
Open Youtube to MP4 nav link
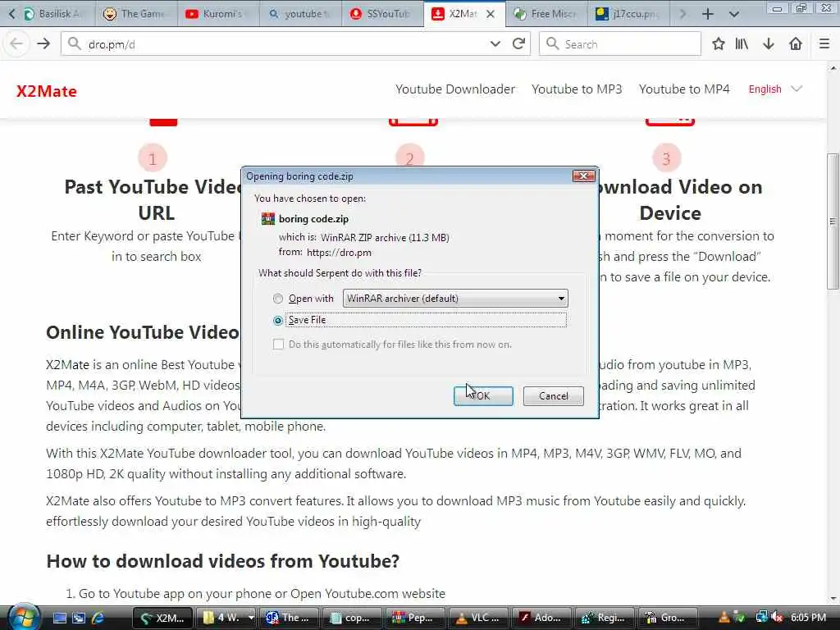pos(684,89)
